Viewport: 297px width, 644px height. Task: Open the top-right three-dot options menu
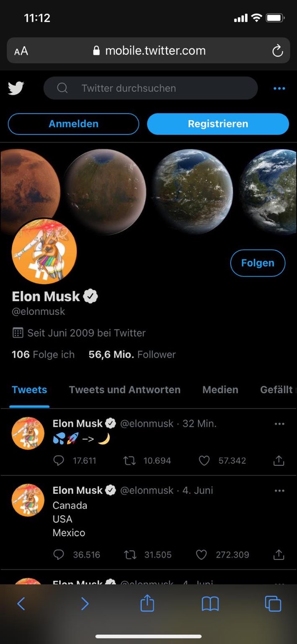coord(279,88)
